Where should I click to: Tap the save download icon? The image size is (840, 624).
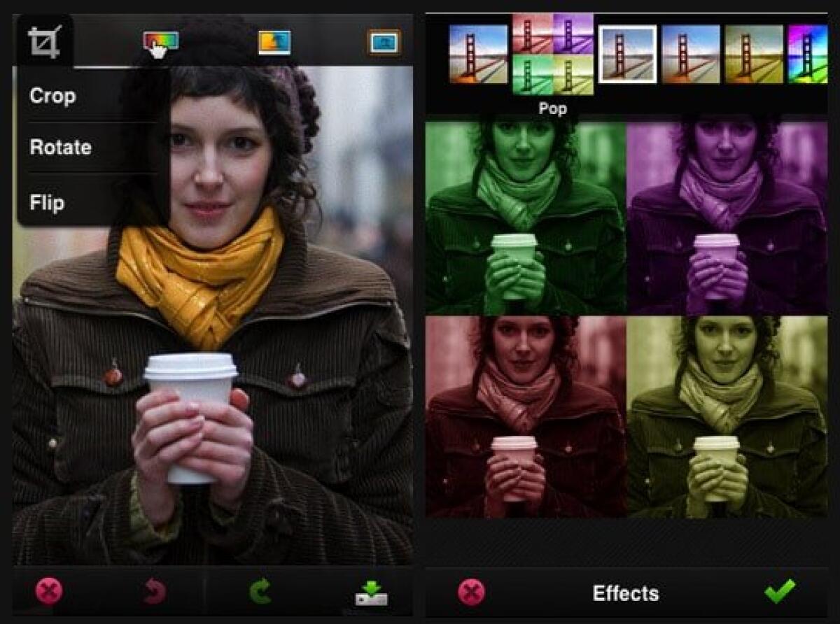371,593
